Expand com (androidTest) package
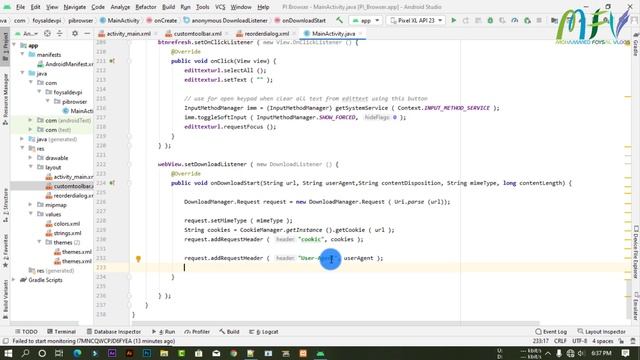The width and height of the screenshot is (640, 360). coord(31,120)
